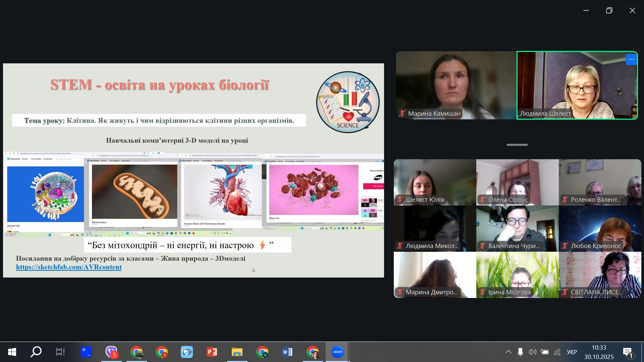Launch PowerPoint from taskbar
Image resolution: width=644 pixels, height=362 pixels.
tap(212, 352)
